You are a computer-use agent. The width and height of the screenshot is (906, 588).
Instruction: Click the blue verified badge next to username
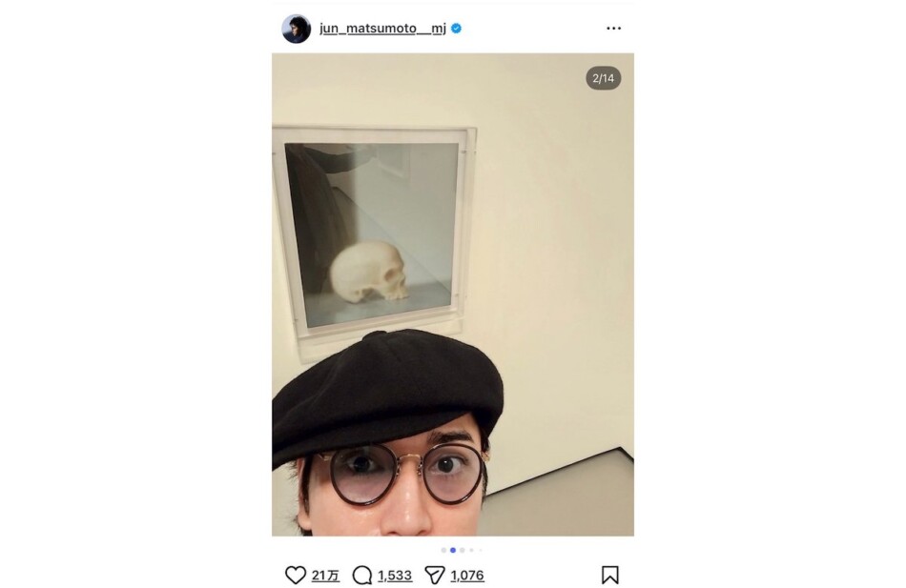pyautogui.click(x=457, y=29)
